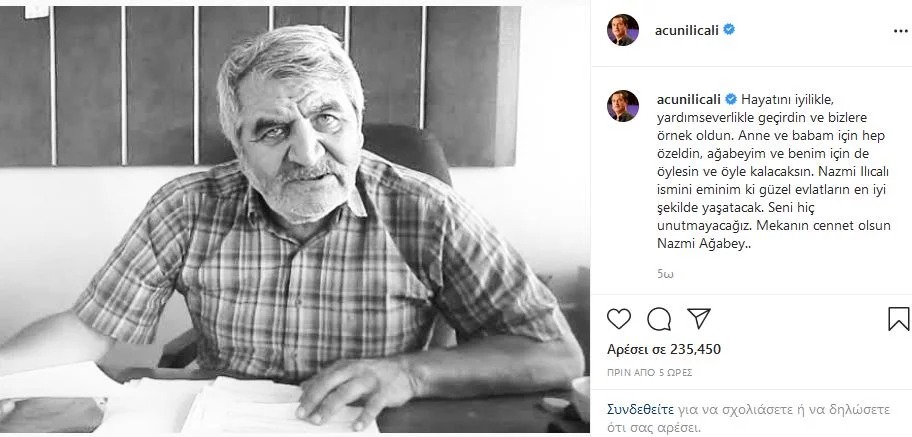This screenshot has width=912, height=437.
Task: Click the acunilicali username in the caption
Action: (689, 100)
